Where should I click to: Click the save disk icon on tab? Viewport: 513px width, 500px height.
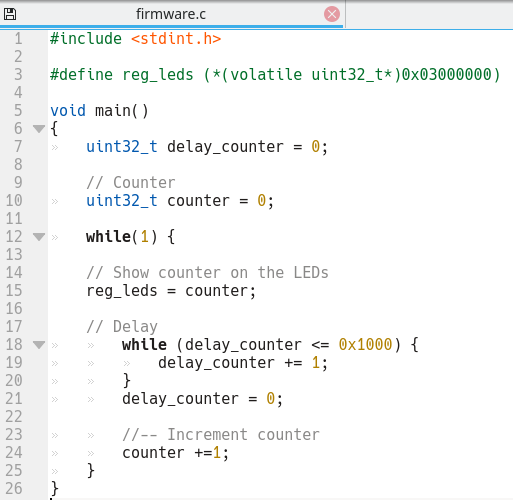tap(10, 14)
